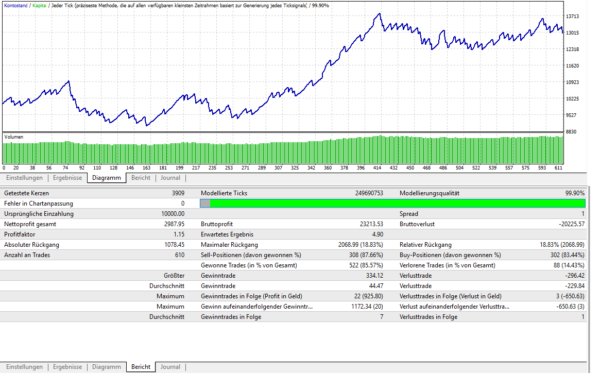Click the gray start segment of quality bar
The image size is (600, 389).
pyautogui.click(x=205, y=203)
